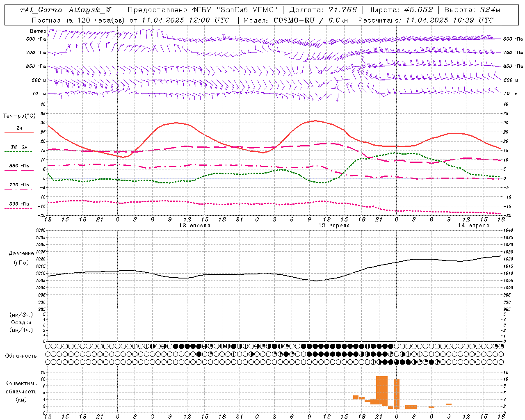525x420 pixels.
Task: Click the left '10 м' wind level label
Action: 39,94
